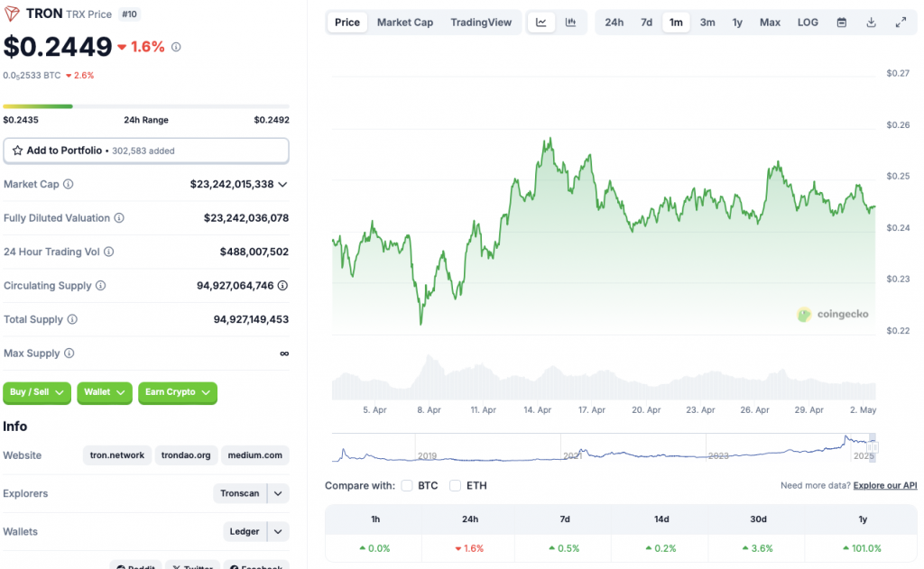Choose the 1y time range
This screenshot has height=569, width=924.
pos(737,23)
